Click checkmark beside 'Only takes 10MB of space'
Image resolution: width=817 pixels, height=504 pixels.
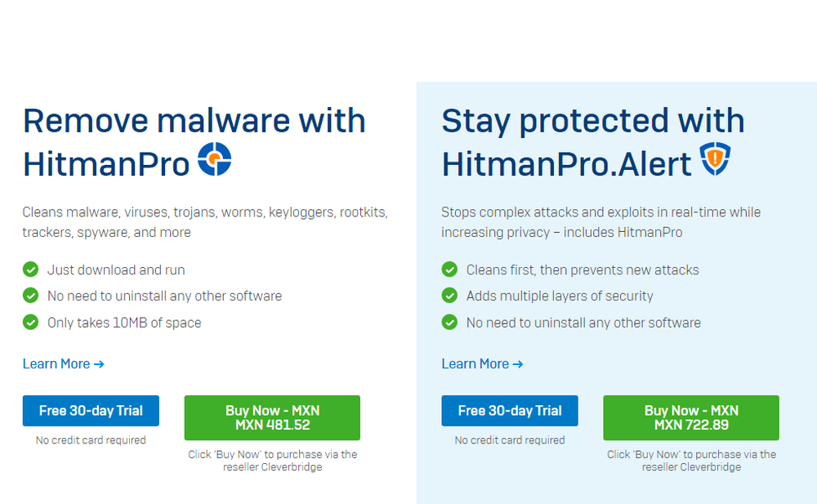(x=31, y=322)
